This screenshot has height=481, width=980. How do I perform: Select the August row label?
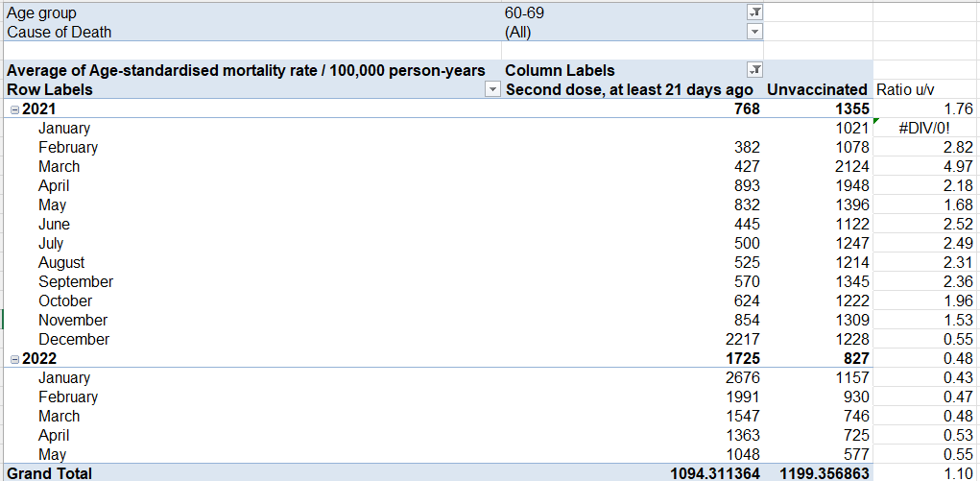click(252, 263)
